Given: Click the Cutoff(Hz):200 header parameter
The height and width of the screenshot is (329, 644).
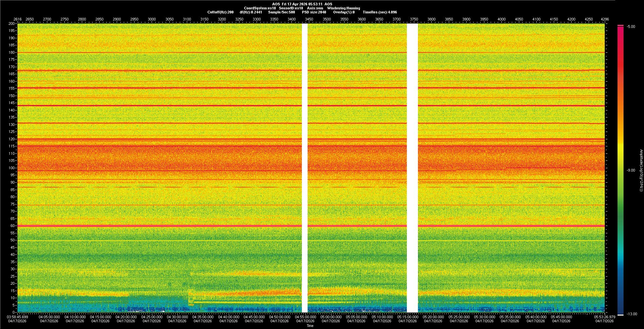Looking at the screenshot, I should pyautogui.click(x=220, y=12).
